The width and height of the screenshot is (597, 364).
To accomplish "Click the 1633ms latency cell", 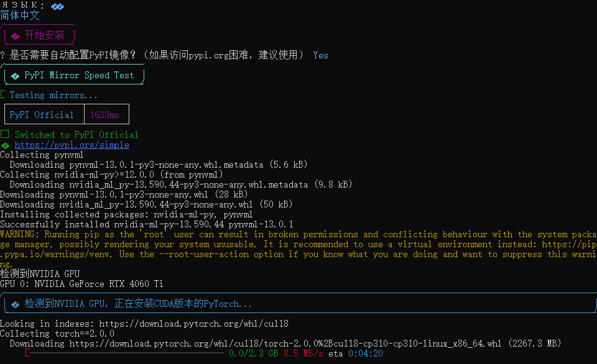I will click(104, 115).
